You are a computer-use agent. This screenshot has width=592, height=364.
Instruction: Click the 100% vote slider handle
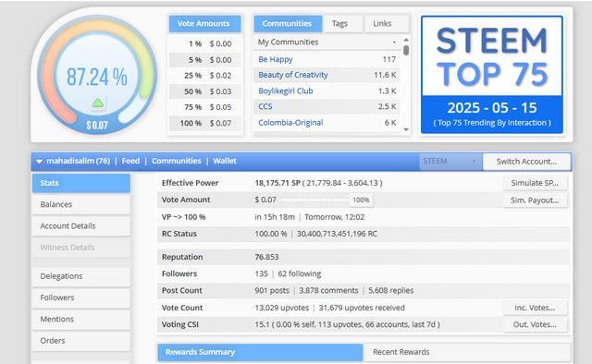[x=361, y=200]
